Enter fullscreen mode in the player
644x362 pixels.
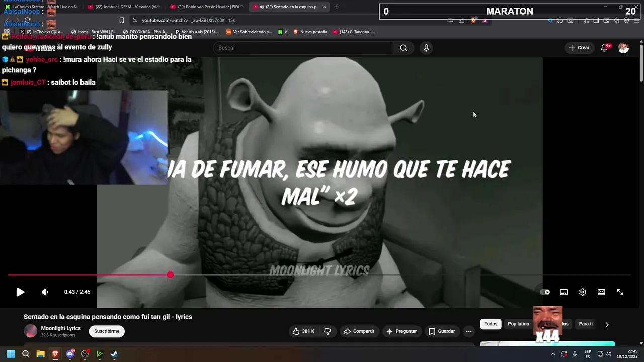(x=620, y=292)
